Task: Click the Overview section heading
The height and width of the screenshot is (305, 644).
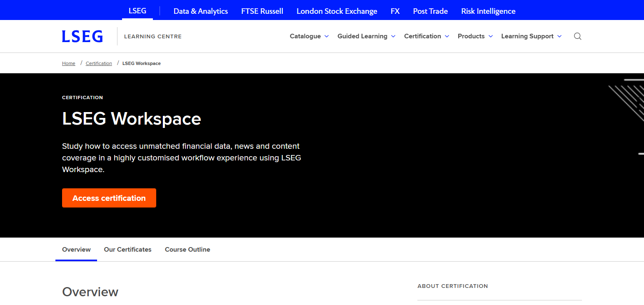Action: pyautogui.click(x=90, y=292)
